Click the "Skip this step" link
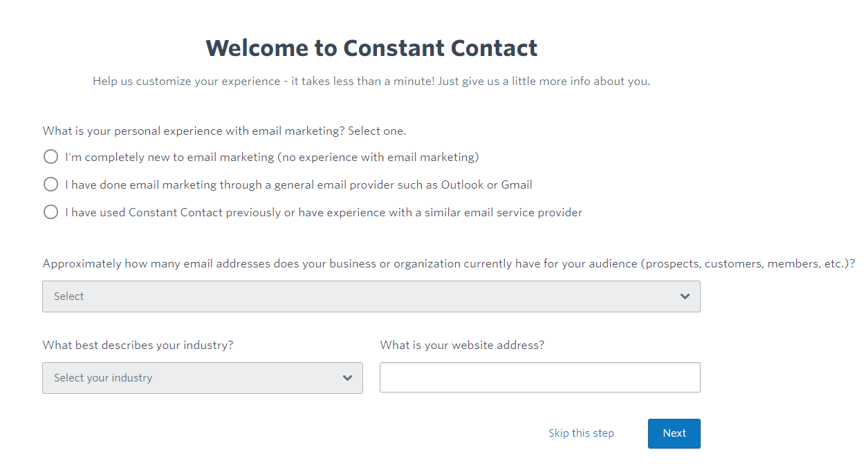This screenshot has width=868, height=472. point(581,433)
